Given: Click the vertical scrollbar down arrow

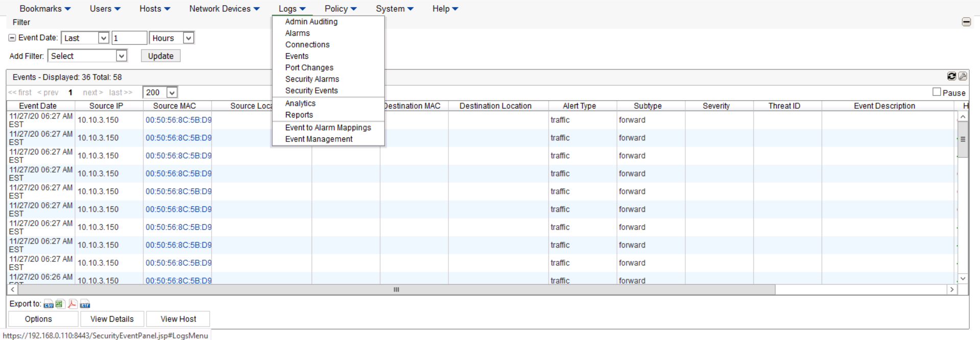Looking at the screenshot, I should pos(963,279).
